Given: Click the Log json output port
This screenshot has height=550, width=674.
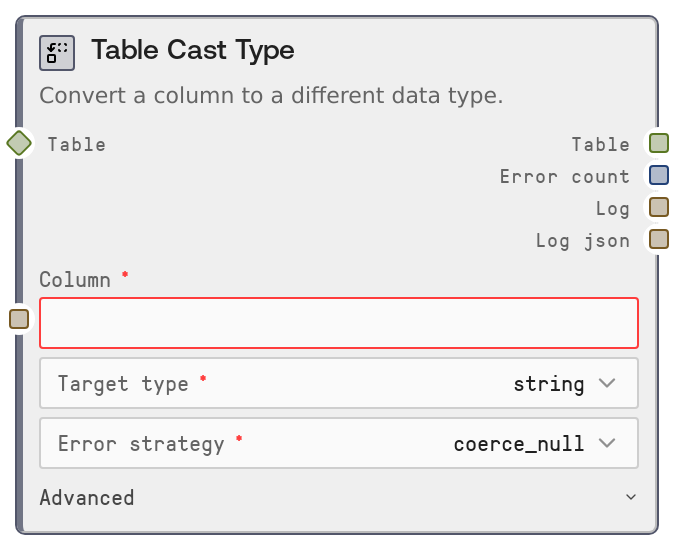Looking at the screenshot, I should point(658,239).
